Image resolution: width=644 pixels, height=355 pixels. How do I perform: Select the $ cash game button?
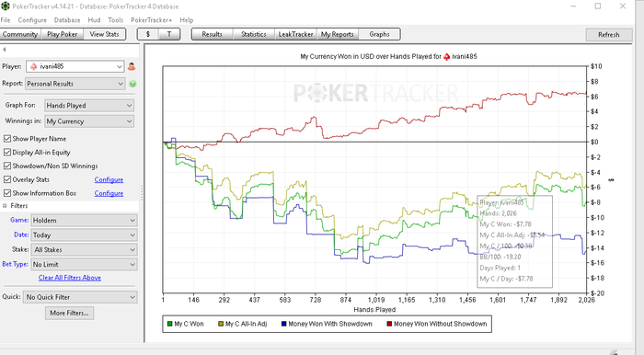click(148, 34)
